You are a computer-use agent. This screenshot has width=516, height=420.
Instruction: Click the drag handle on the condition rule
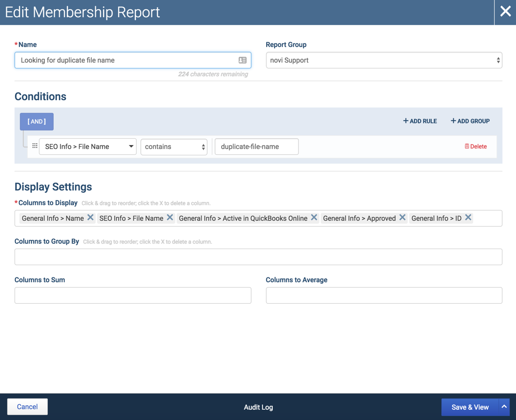tap(35, 146)
